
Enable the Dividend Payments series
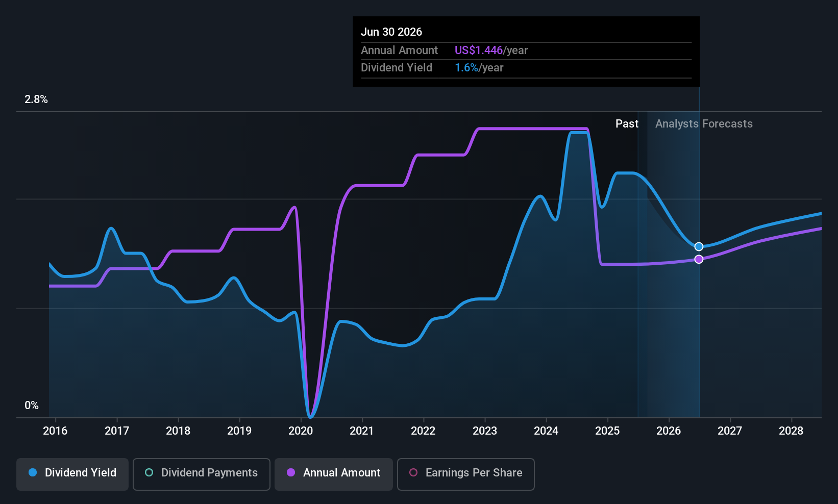point(202,474)
